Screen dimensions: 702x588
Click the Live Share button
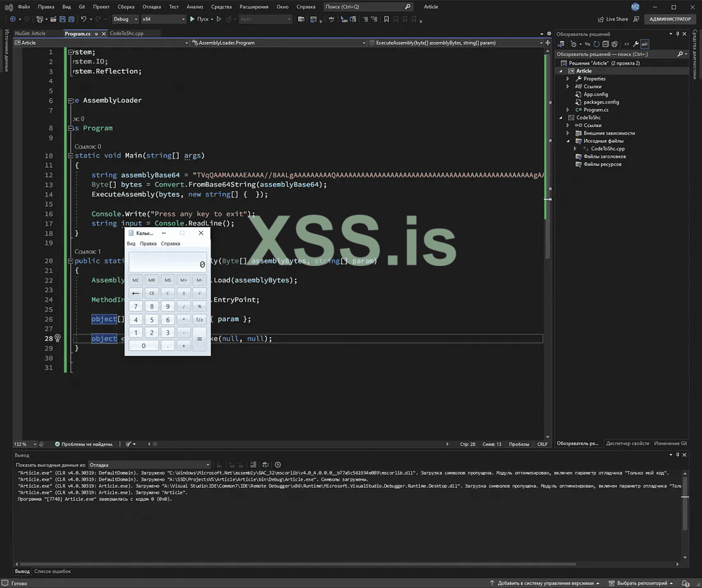613,19
